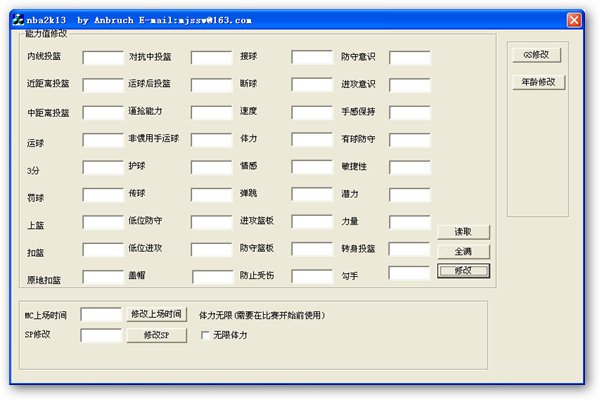Screen dimensions: 600x400
Task: Select the 弹跳 input box
Action: [x=312, y=194]
